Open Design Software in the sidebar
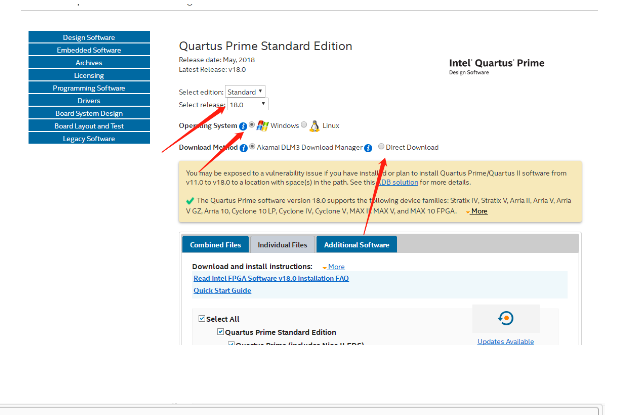The width and height of the screenshot is (644, 415). pyautogui.click(x=89, y=37)
